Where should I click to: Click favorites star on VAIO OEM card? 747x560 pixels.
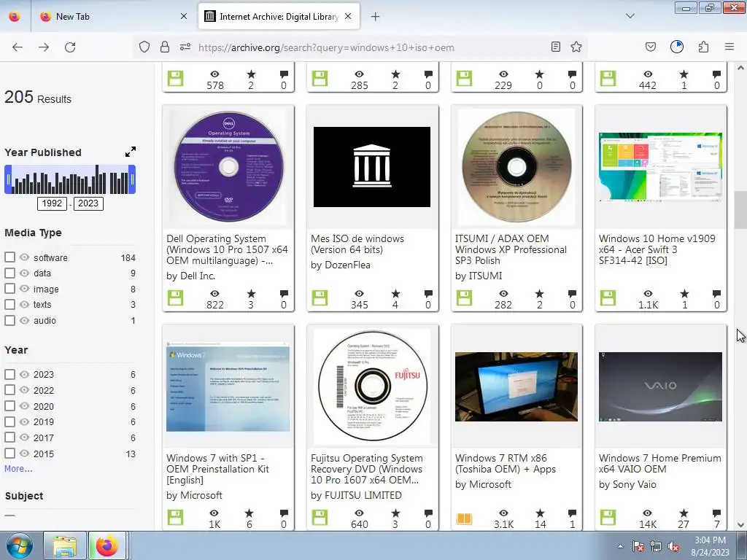(684, 513)
